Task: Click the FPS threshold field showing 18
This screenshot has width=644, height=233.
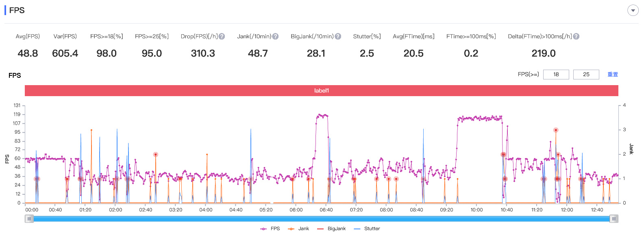Action: pyautogui.click(x=556, y=75)
